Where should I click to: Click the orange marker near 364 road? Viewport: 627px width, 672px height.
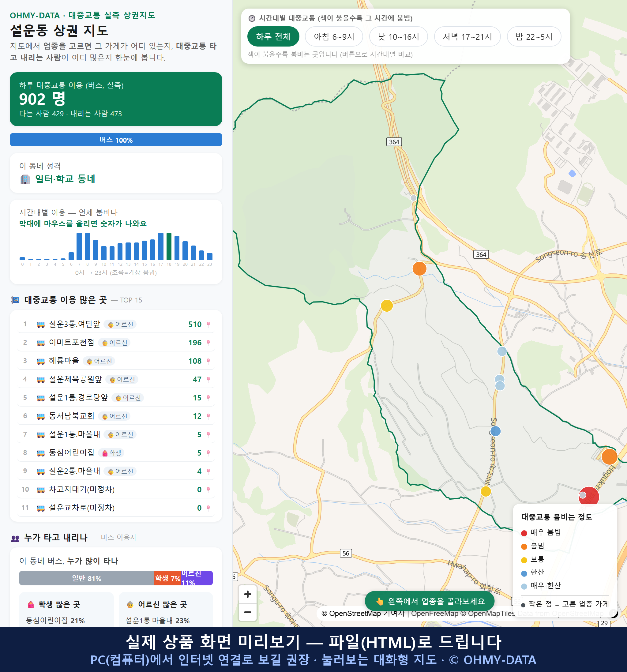coord(419,269)
